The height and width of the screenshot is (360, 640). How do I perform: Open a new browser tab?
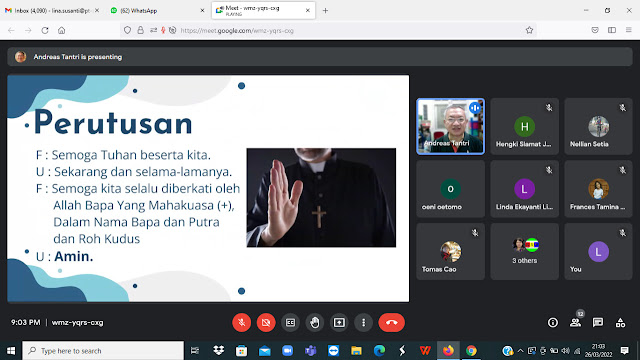(x=325, y=11)
